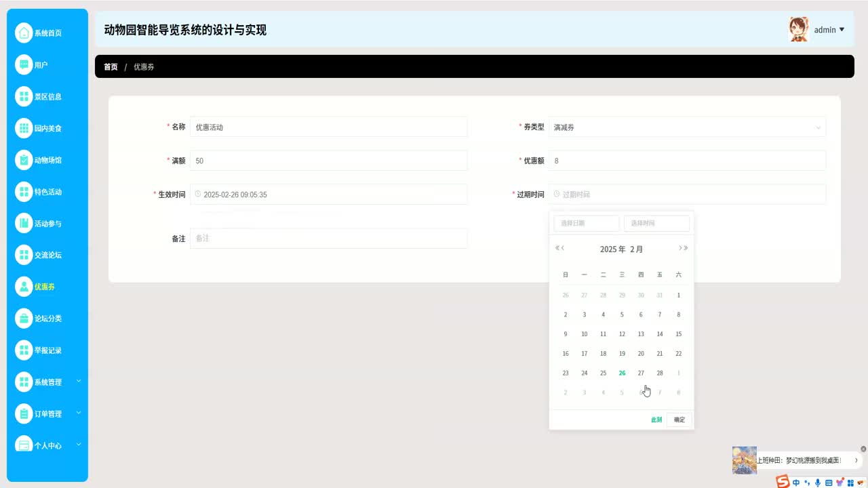Click the 举报记录 sidebar icon
868x488 pixels.
[x=24, y=350]
